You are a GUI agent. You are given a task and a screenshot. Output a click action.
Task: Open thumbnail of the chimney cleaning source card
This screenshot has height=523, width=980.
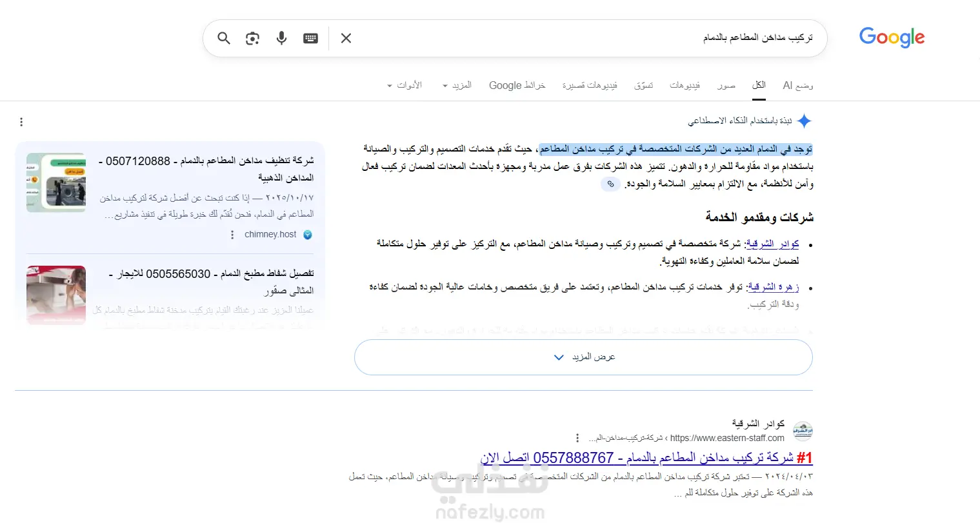(x=56, y=183)
